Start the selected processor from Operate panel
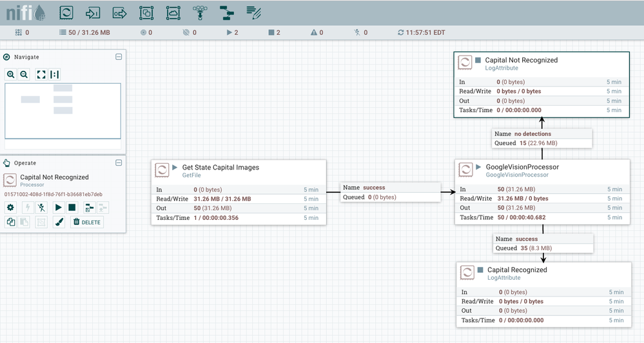The image size is (644, 343). pyautogui.click(x=59, y=208)
